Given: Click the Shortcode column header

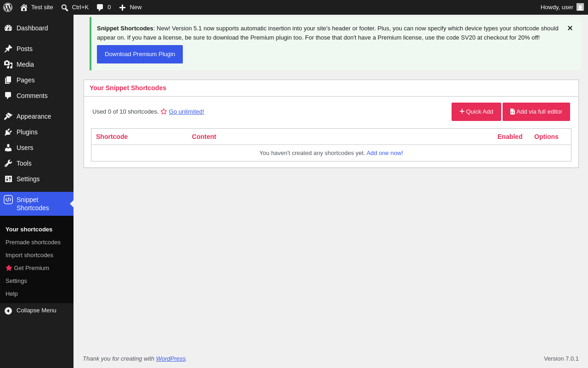Looking at the screenshot, I should (x=112, y=137).
